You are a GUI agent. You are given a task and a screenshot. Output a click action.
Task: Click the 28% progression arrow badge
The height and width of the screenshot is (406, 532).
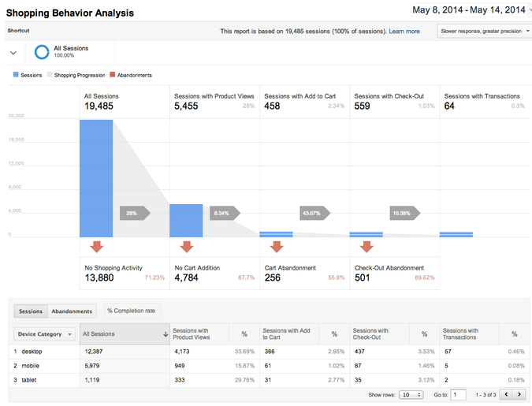(133, 213)
